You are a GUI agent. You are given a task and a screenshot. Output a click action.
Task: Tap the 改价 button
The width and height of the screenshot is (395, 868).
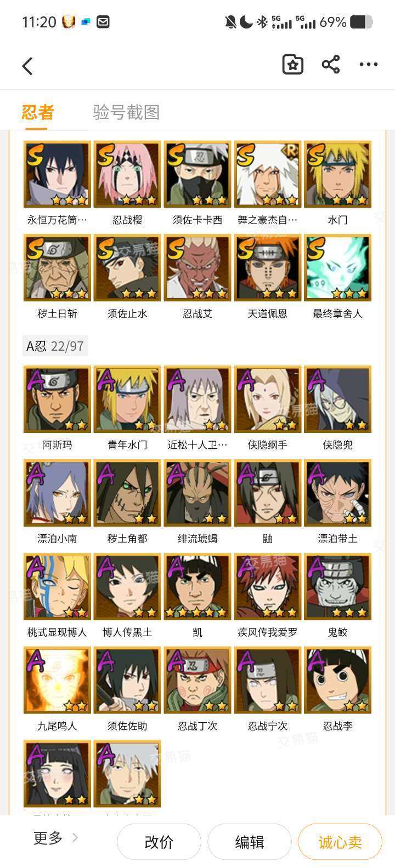click(159, 842)
